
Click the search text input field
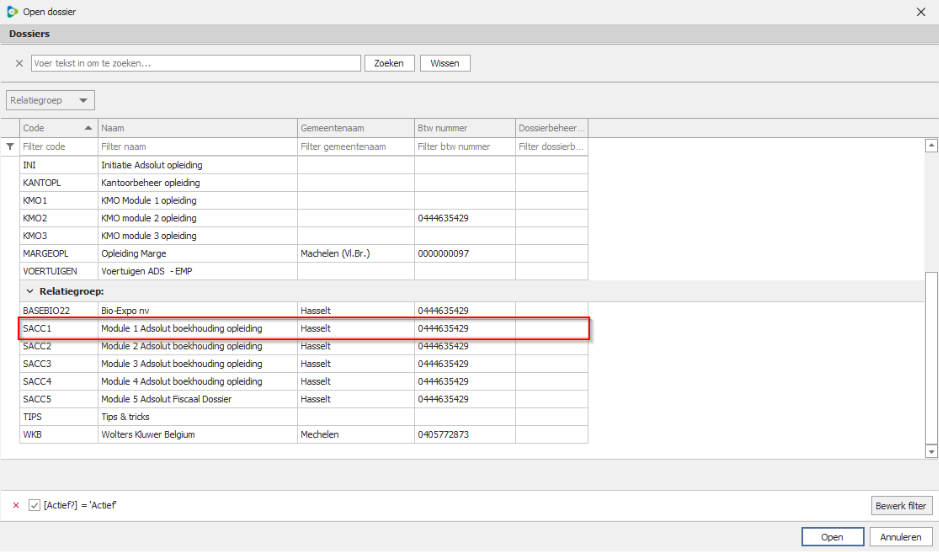pos(196,63)
